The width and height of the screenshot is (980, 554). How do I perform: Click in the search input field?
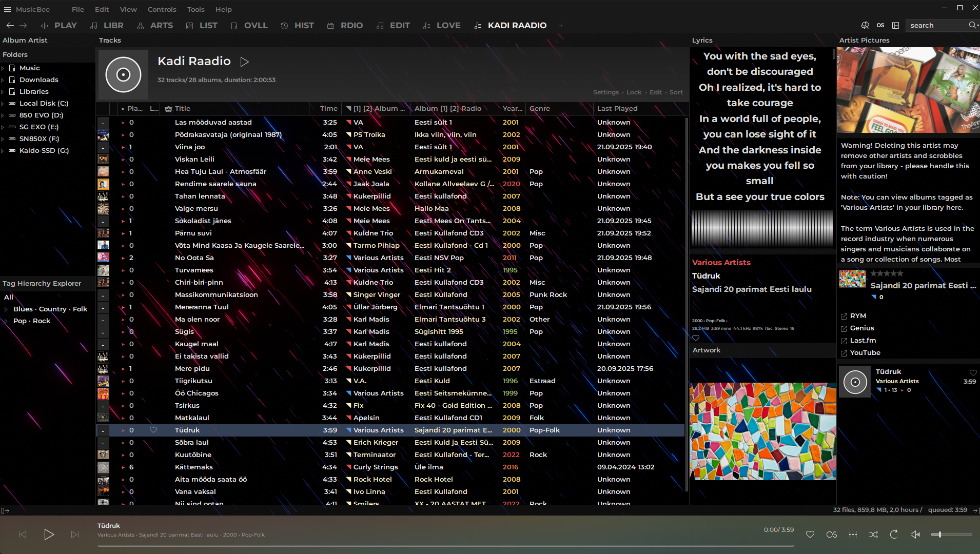(936, 25)
